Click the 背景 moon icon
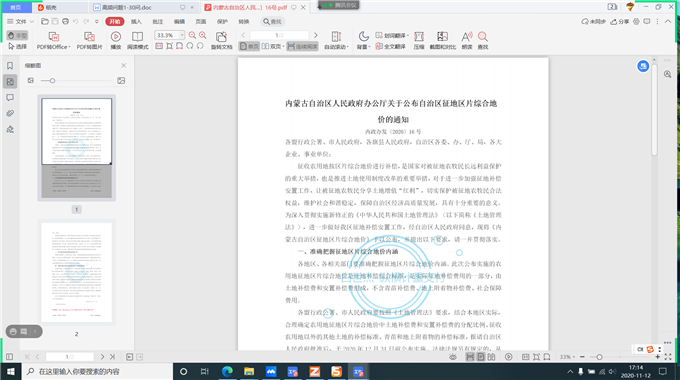Screen dimensions: 680x380 363,36
